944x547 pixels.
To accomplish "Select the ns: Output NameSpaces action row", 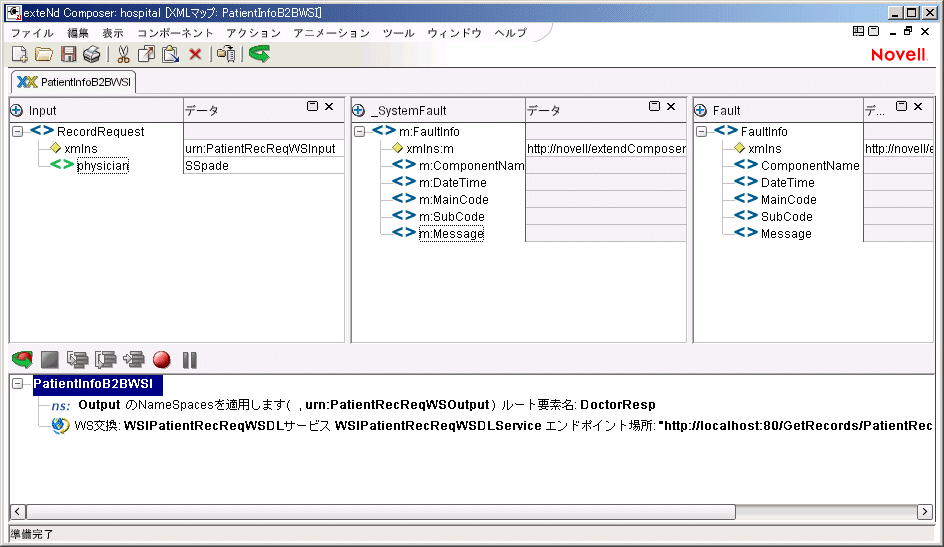I will point(354,405).
